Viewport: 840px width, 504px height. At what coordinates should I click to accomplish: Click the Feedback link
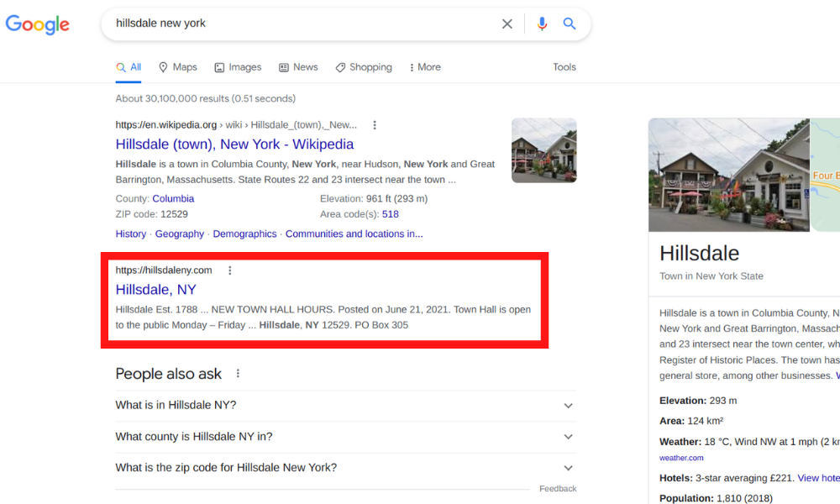[x=558, y=489]
